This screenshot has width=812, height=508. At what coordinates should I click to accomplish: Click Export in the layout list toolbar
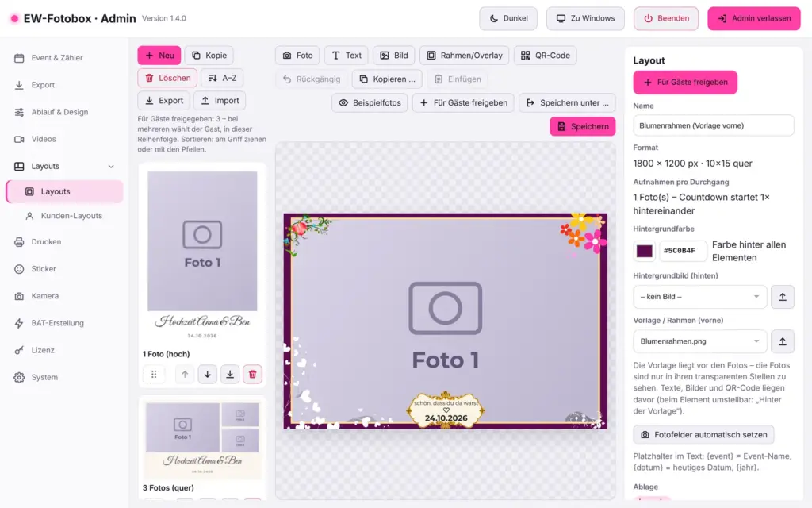point(163,101)
